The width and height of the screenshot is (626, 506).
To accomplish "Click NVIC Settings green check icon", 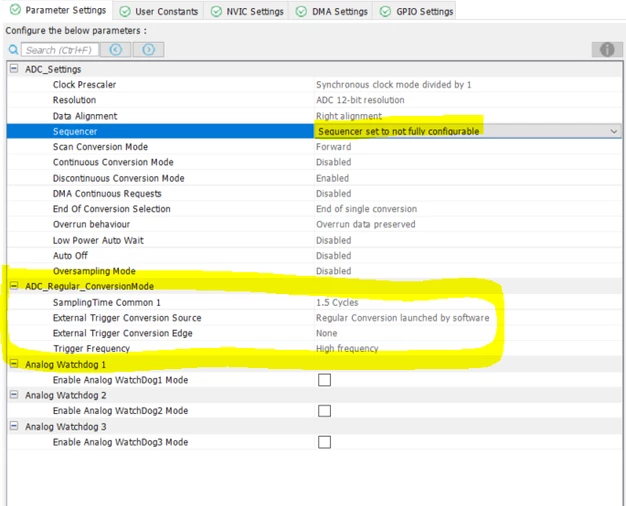I will [x=216, y=12].
